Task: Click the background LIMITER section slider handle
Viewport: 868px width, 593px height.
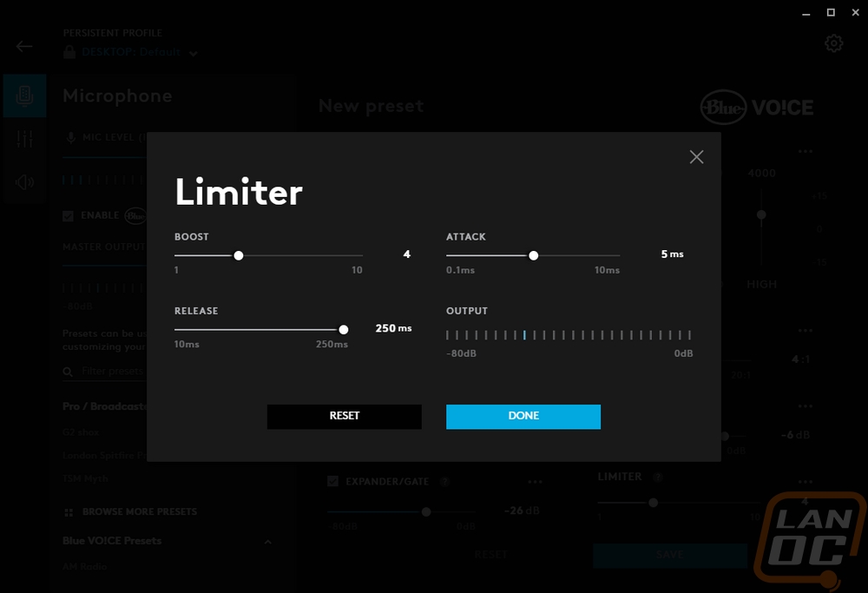Action: (654, 503)
